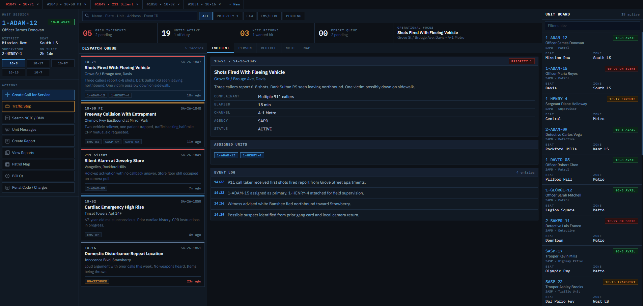Click the Unit Messages chat icon
644x306 pixels.
(7, 130)
